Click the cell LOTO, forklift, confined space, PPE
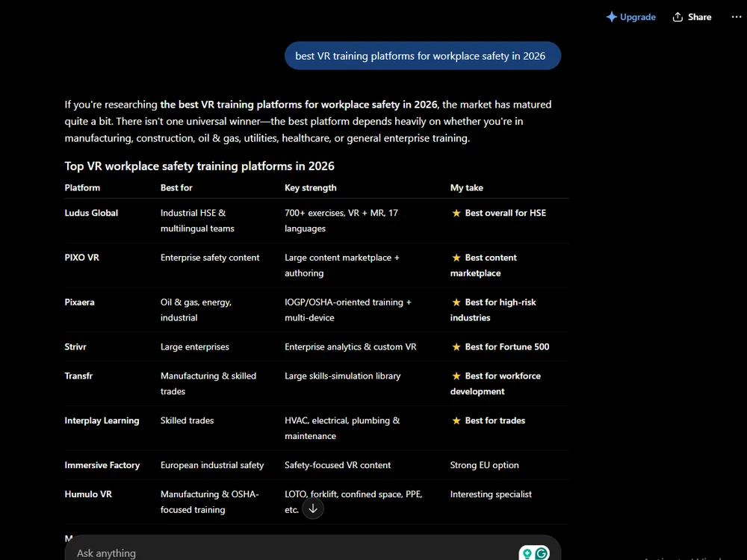Screen dimensions: 747x560 coord(353,502)
